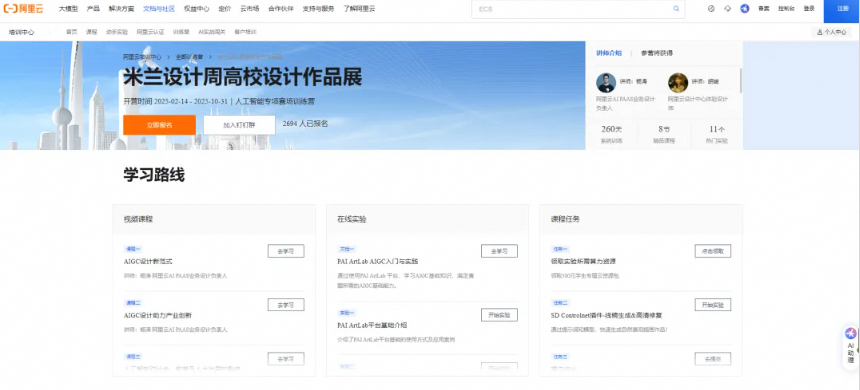Click the search magnifier icon

676,9
